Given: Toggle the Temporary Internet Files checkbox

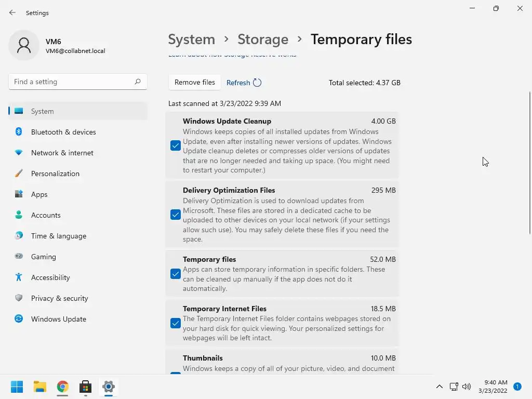Looking at the screenshot, I should (x=176, y=323).
